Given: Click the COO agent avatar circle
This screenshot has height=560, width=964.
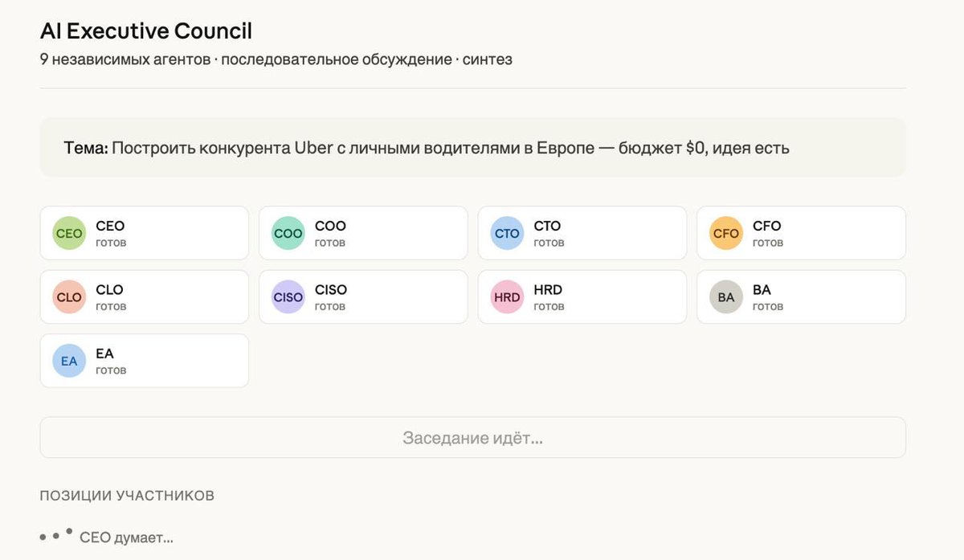Looking at the screenshot, I should (x=287, y=233).
